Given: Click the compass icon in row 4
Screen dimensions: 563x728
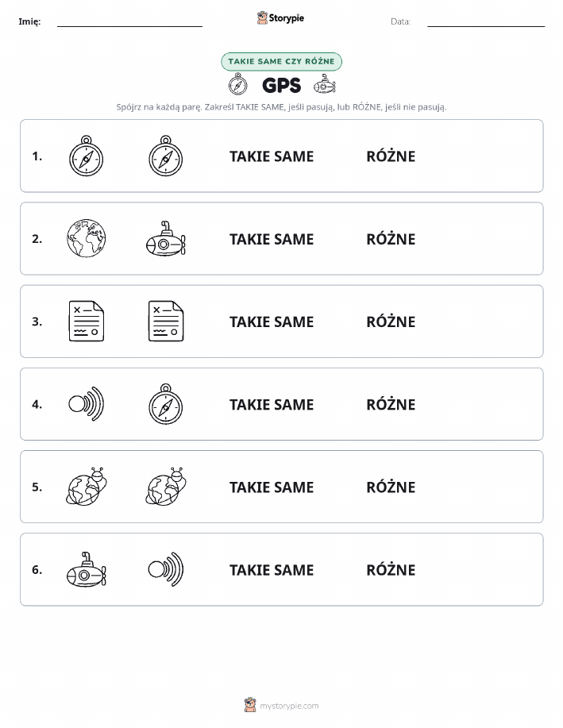Looking at the screenshot, I should click(x=166, y=404).
